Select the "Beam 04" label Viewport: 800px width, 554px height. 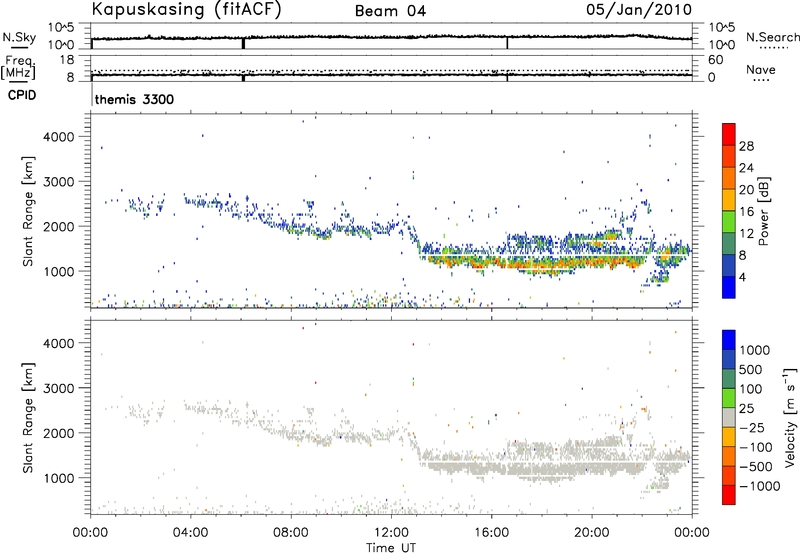[x=390, y=11]
